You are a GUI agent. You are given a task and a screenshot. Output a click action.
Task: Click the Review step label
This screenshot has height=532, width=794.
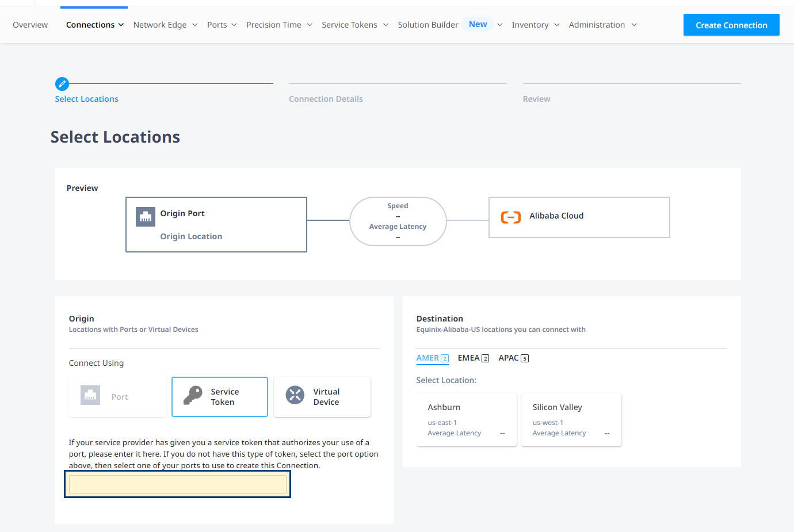pos(536,99)
